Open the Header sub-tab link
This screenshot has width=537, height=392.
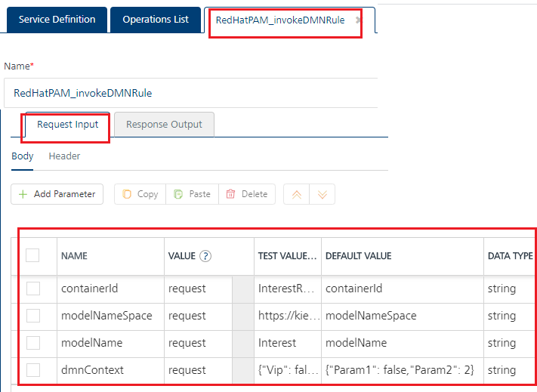tap(64, 156)
